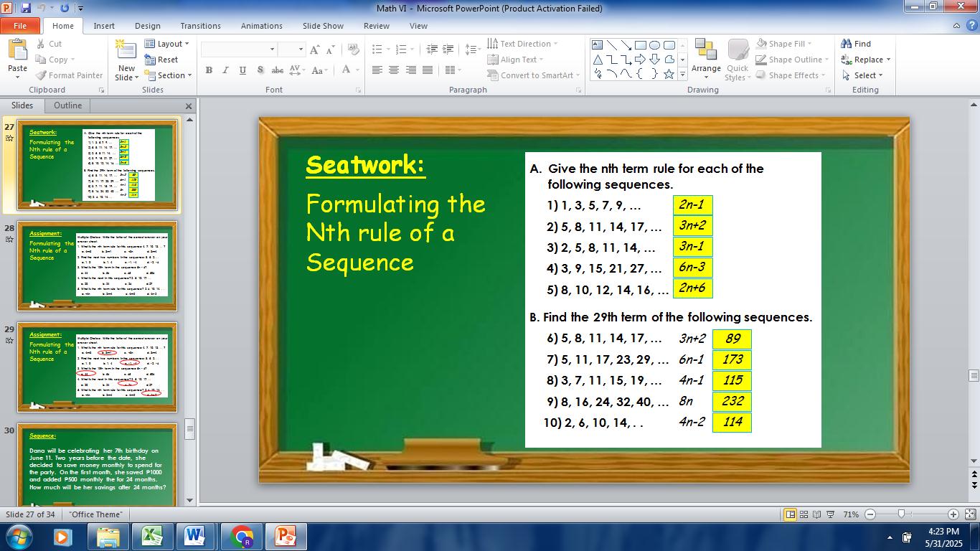
Task: Switch to Slide Sorter view
Action: tap(804, 514)
